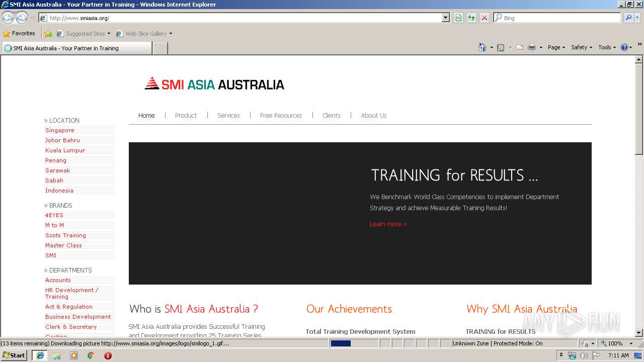Viewport: 644px width, 362px height.
Task: Click the search magnifier button
Action: click(628, 18)
